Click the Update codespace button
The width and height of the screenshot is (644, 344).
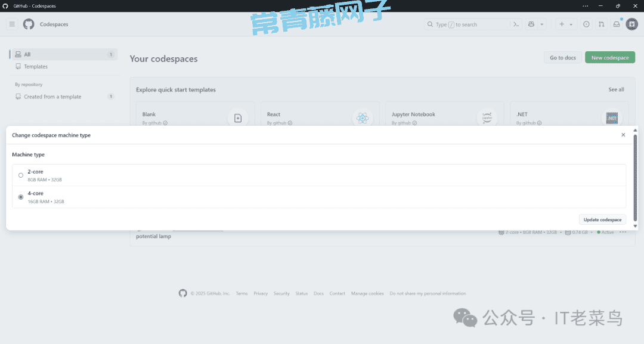click(x=602, y=219)
